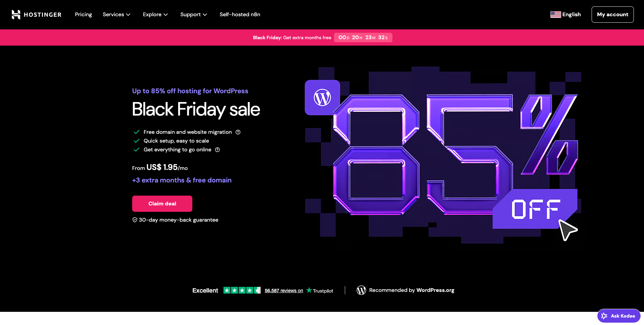Viewport: 644px width, 325px height.
Task: Open the 56,587 reviews link
Action: (x=284, y=291)
